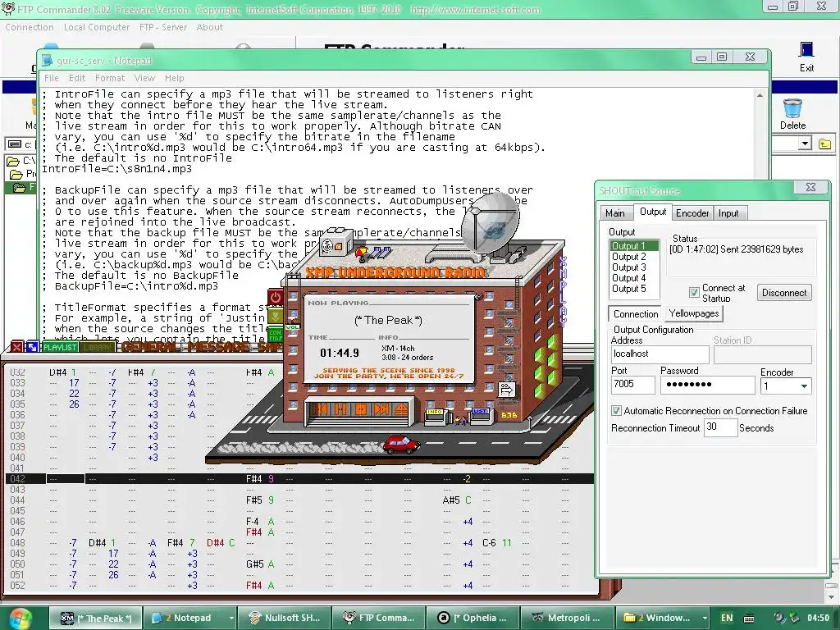The image size is (840, 630).
Task: Select Output 5 in the output list
Action: (x=634, y=289)
